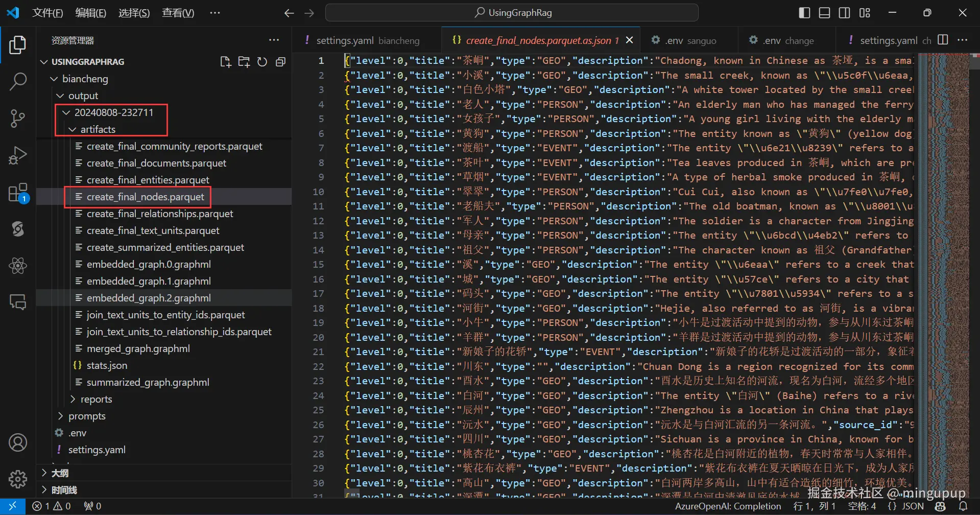Open the Source Control view
The height and width of the screenshot is (515, 980).
click(x=18, y=119)
